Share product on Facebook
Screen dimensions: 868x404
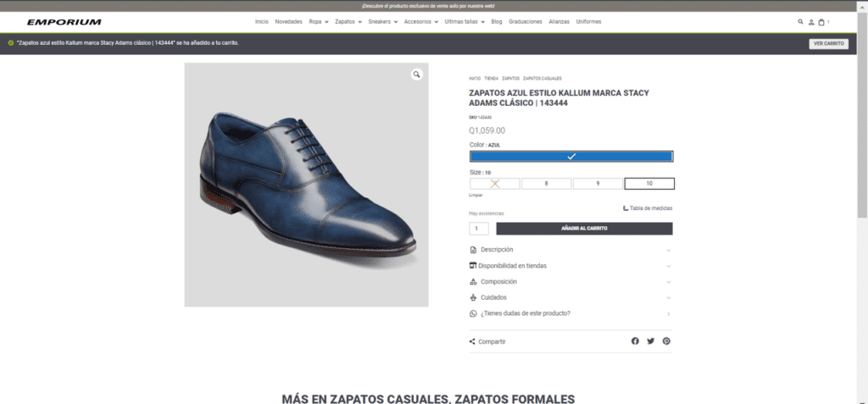[x=635, y=341]
